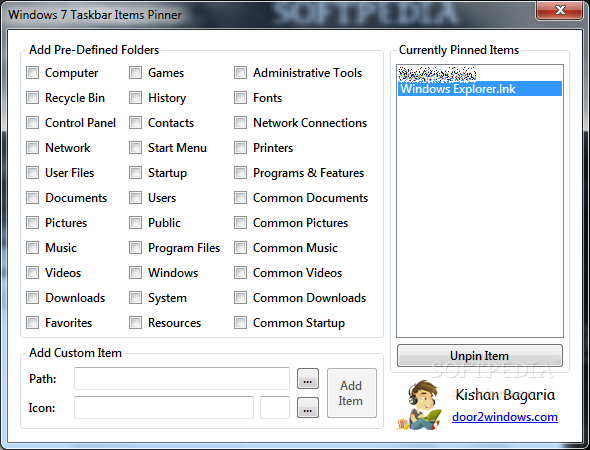Check the Program Files checkbox

tap(135, 248)
